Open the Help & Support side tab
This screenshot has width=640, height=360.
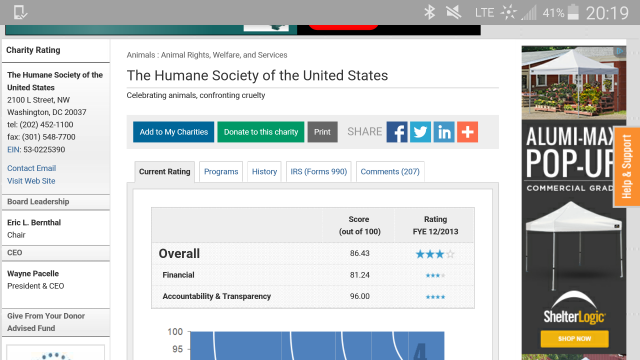(627, 167)
